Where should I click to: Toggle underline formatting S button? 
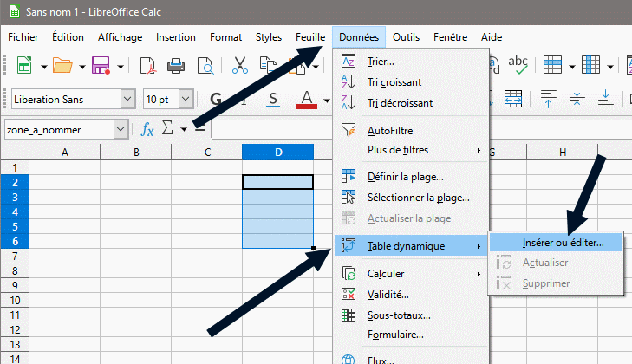(x=272, y=98)
